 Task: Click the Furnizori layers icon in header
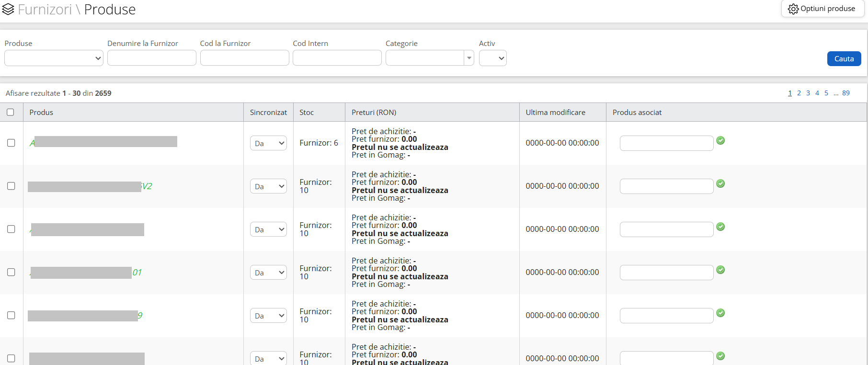pos(8,10)
